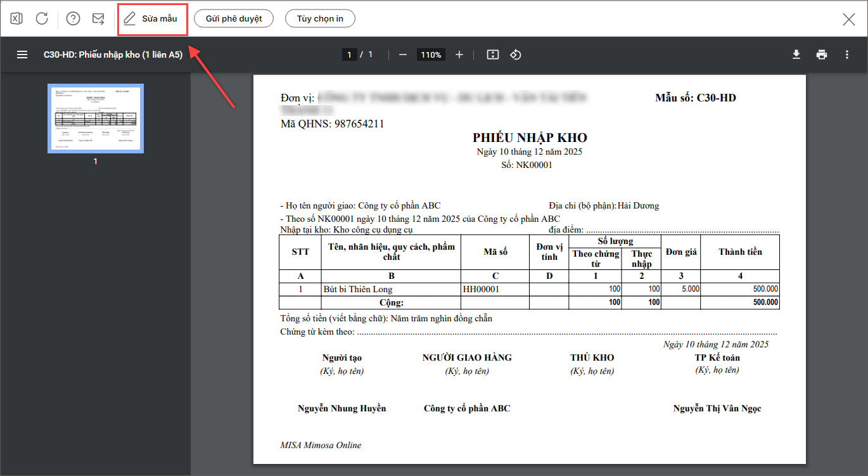
Task: Click the Sửa mẫu edit template button
Action: 152,18
